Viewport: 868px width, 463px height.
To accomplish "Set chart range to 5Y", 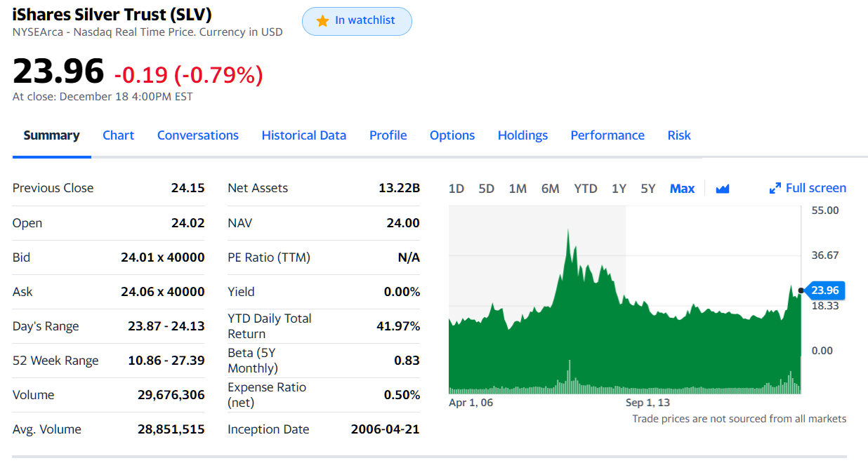I will pos(648,189).
